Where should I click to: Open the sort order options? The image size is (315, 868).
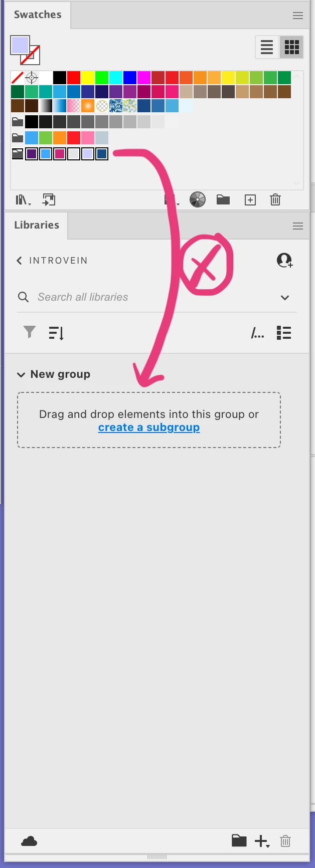(x=56, y=333)
